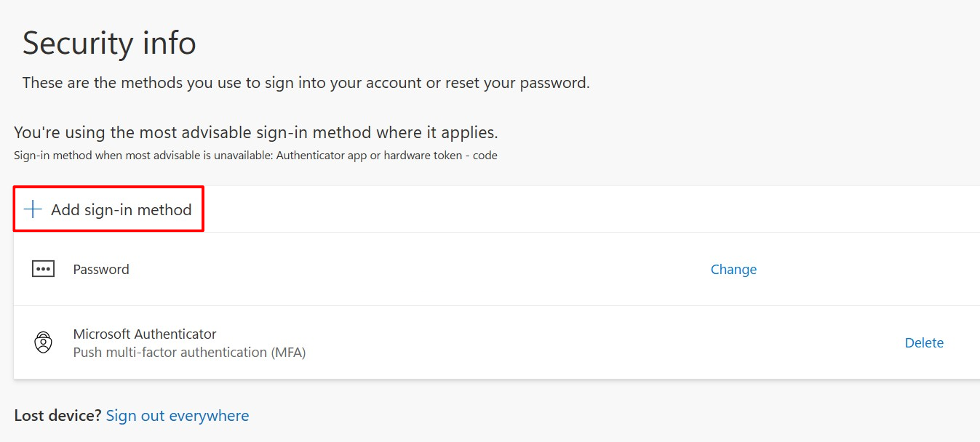
Task: Change your account password
Action: pos(733,268)
